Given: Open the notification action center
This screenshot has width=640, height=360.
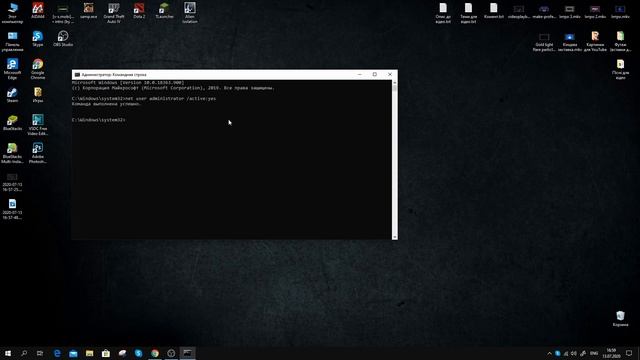Looking at the screenshot, I should click(x=629, y=353).
